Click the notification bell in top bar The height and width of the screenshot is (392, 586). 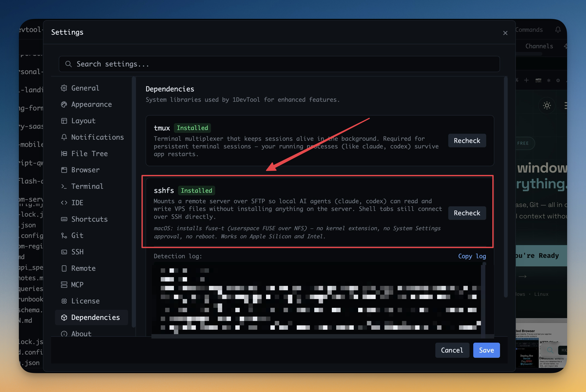(558, 30)
